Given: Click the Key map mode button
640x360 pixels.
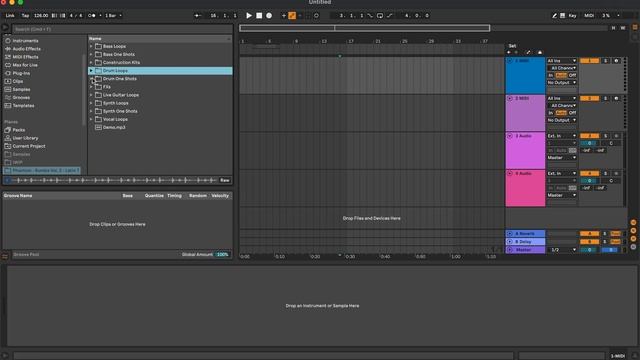Looking at the screenshot, I should tap(572, 16).
